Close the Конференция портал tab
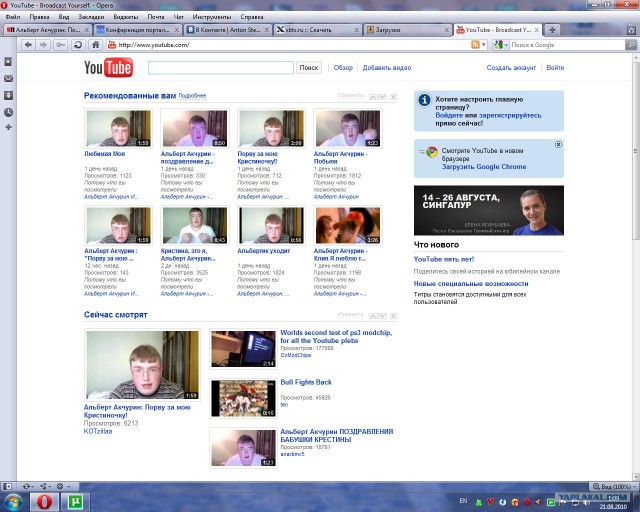This screenshot has height=512, width=640. coord(176,30)
